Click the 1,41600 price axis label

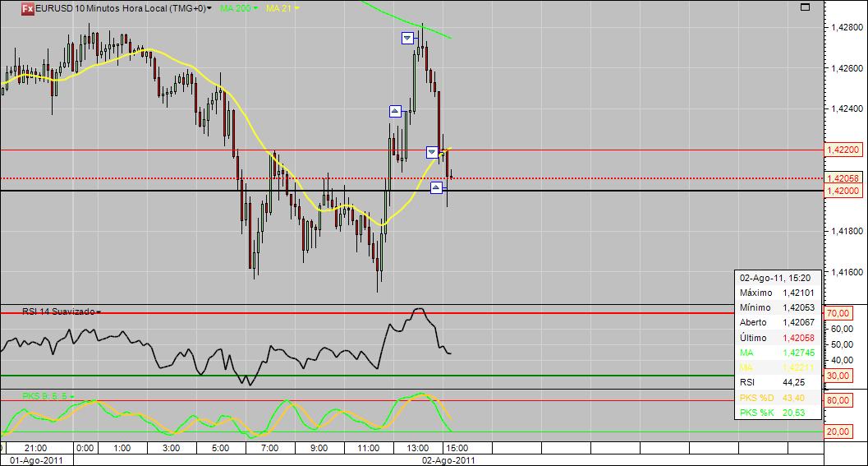point(847,272)
